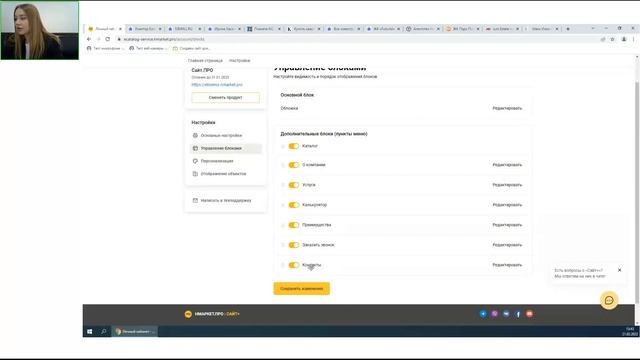Click the share page icon in address bar
The width and height of the screenshot is (640, 360).
coord(603,39)
